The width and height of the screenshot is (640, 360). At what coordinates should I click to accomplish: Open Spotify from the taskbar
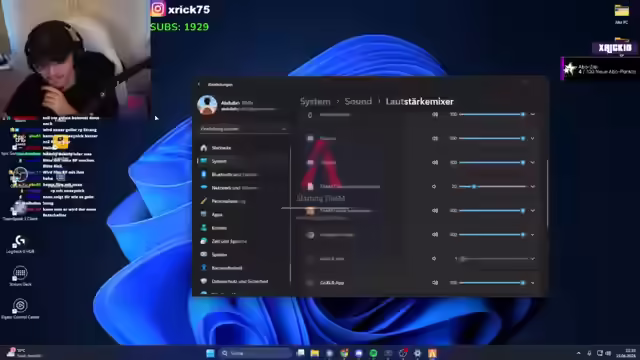pyautogui.click(x=373, y=353)
